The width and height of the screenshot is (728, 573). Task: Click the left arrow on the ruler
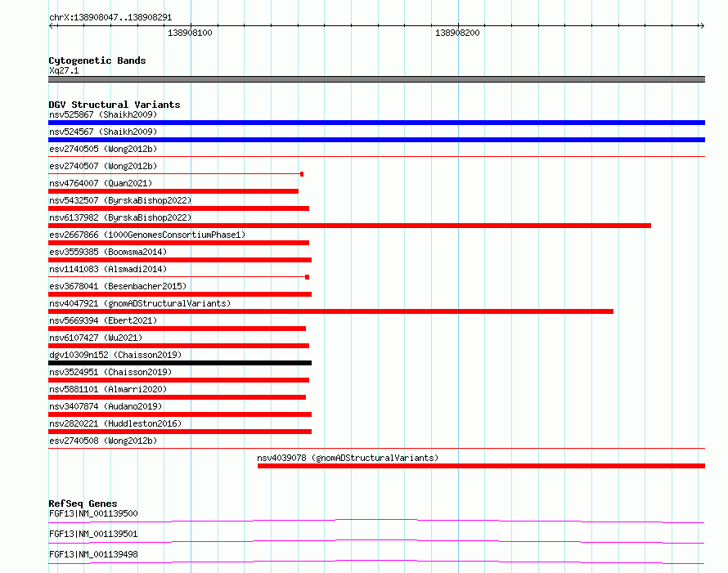(x=51, y=25)
